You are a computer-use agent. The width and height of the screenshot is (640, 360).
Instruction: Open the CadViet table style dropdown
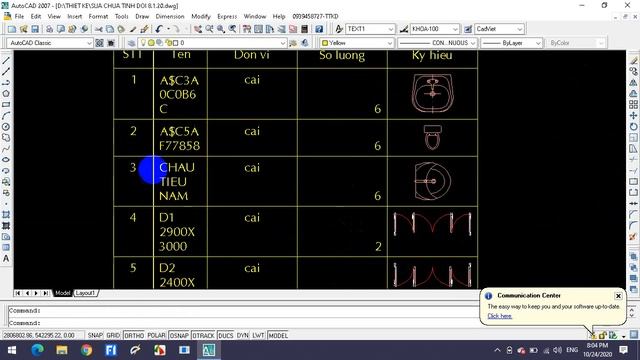click(x=499, y=29)
